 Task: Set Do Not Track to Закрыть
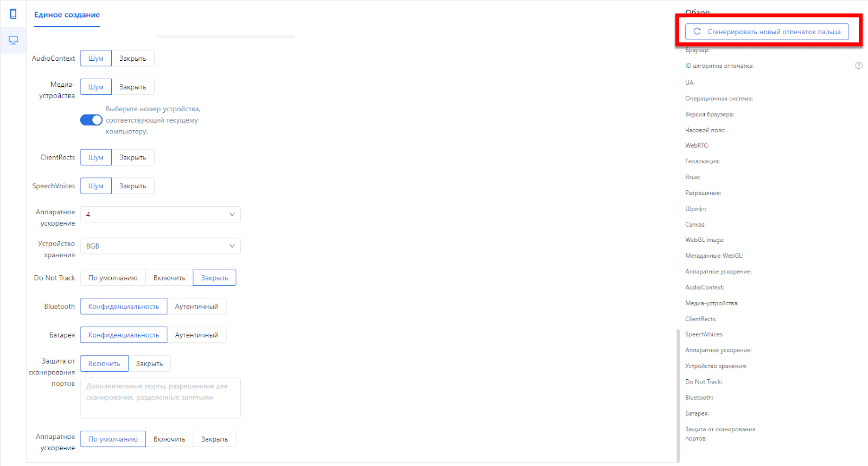click(x=215, y=278)
